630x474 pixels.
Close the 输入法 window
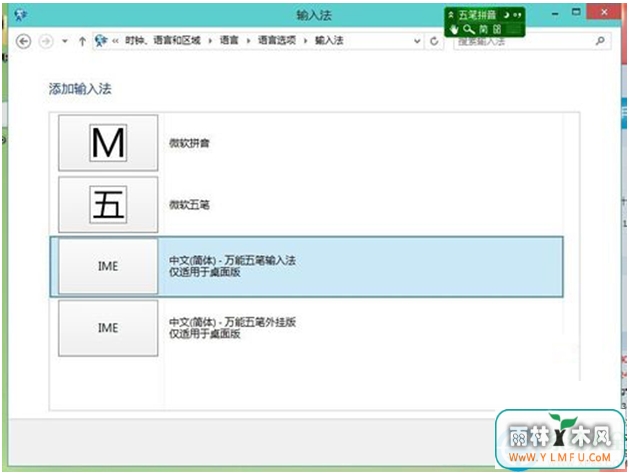(604, 12)
